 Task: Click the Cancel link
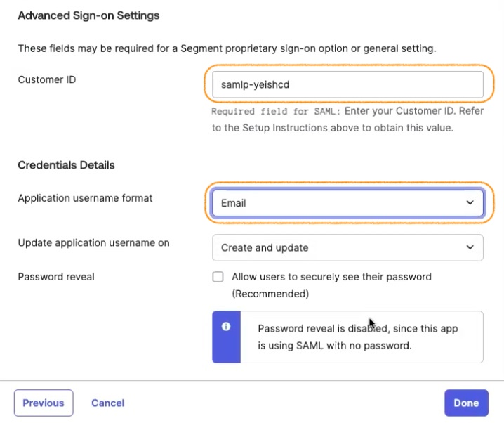107,403
